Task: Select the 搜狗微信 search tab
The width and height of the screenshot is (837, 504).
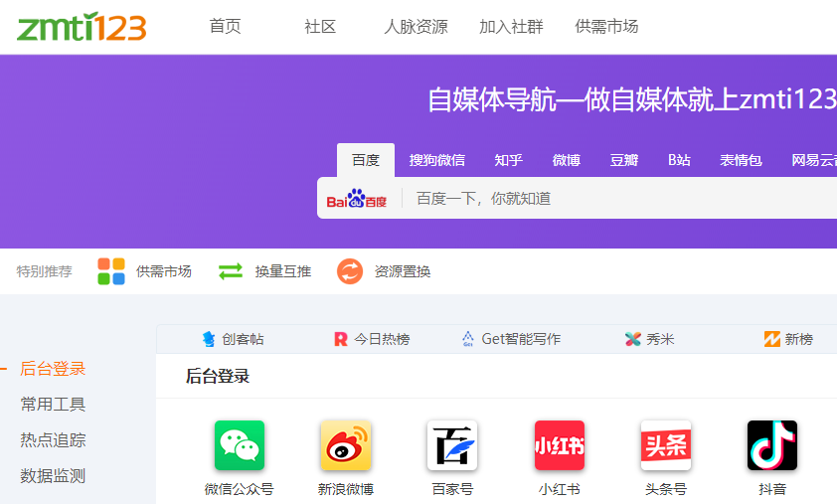Action: [437, 160]
